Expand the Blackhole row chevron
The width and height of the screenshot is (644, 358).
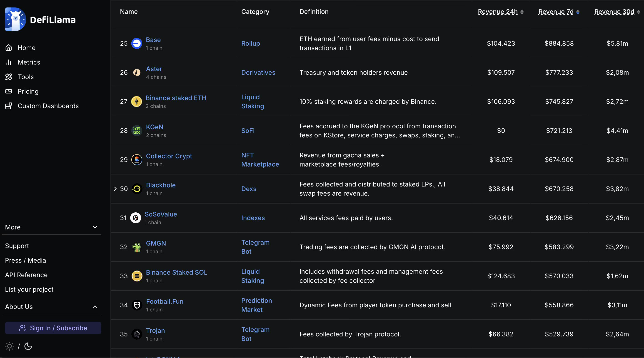(x=115, y=189)
